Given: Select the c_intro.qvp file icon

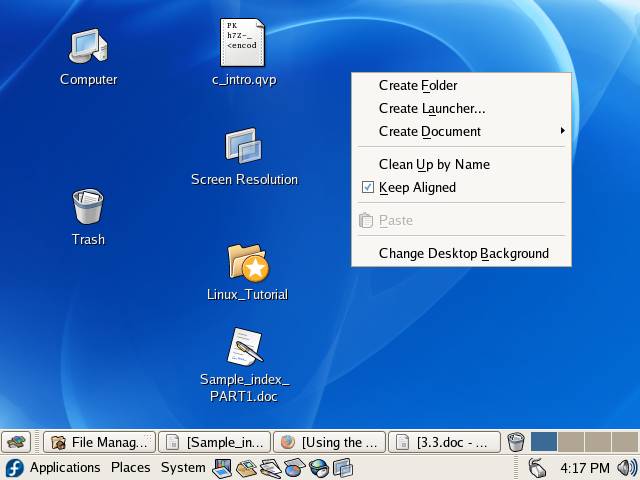Looking at the screenshot, I should click(x=244, y=44).
